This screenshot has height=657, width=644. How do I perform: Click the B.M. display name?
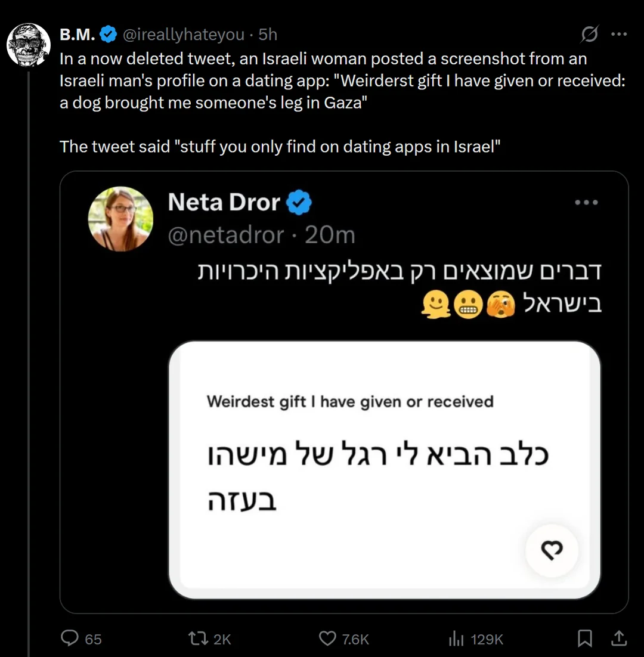(77, 35)
